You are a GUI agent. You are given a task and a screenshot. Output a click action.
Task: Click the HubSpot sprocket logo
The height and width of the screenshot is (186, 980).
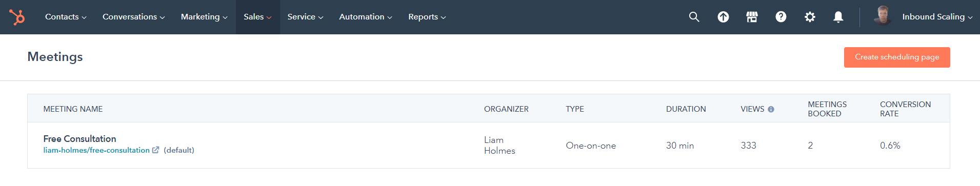17,17
